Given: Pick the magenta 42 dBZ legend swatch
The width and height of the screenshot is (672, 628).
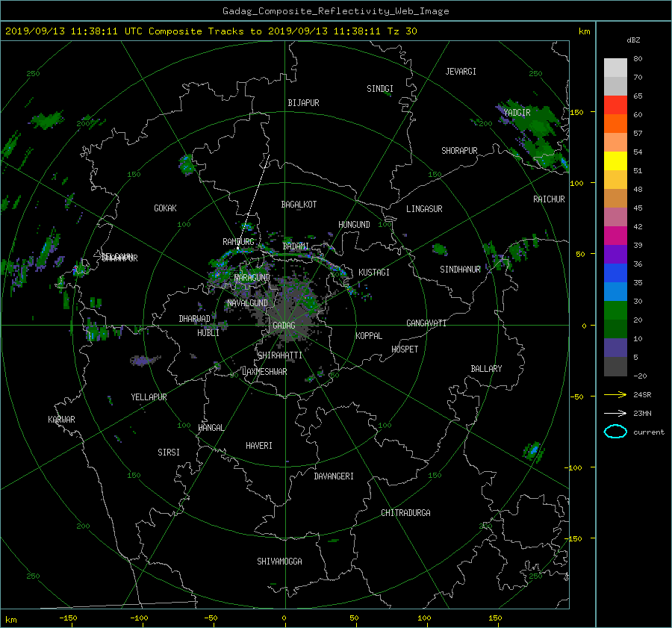Looking at the screenshot, I should [x=615, y=235].
